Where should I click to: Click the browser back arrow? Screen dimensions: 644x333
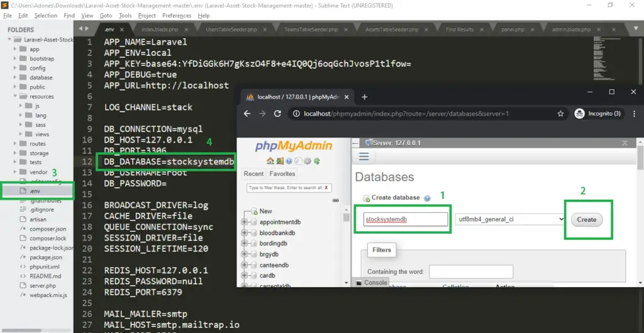(x=246, y=114)
